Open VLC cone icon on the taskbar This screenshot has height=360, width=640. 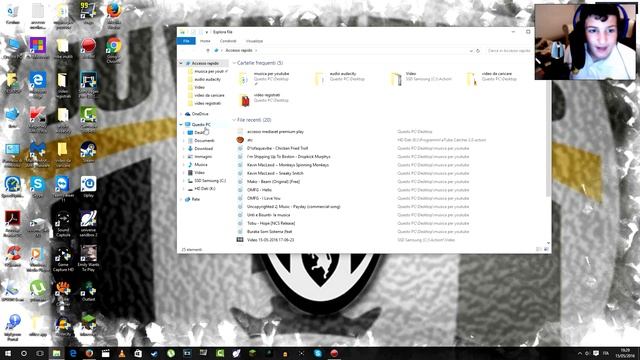click(122, 353)
